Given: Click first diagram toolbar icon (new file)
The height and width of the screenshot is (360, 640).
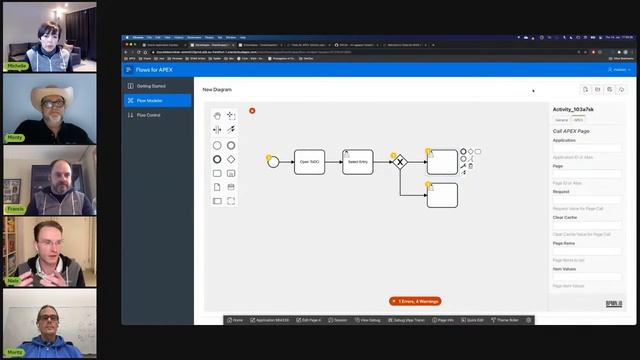Looking at the screenshot, I should coord(585,89).
